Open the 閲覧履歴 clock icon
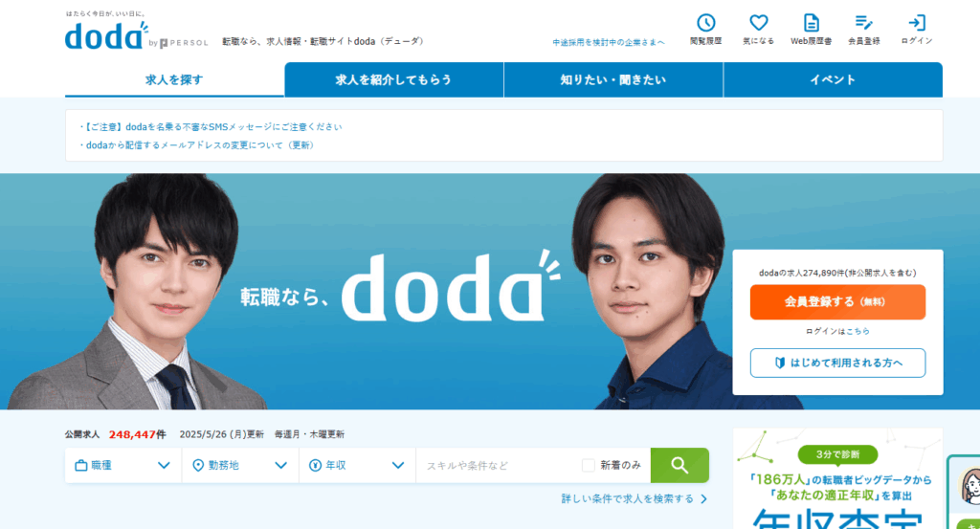This screenshot has height=529, width=980. coord(705,23)
